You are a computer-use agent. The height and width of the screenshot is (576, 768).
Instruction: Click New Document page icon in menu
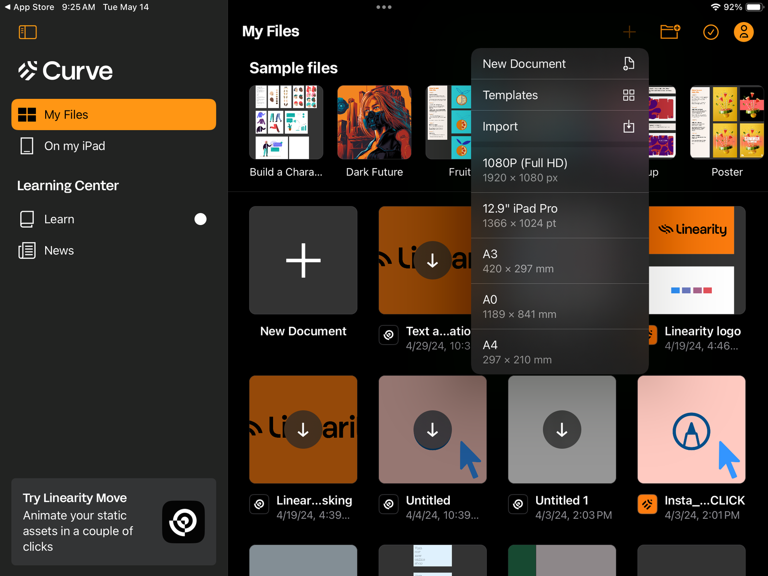628,64
